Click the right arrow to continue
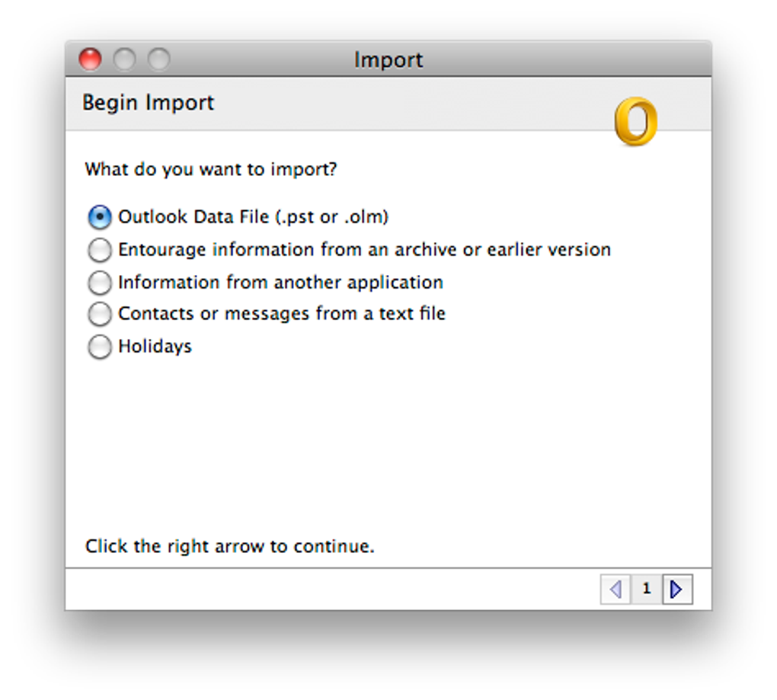The height and width of the screenshot is (700, 777). click(677, 589)
